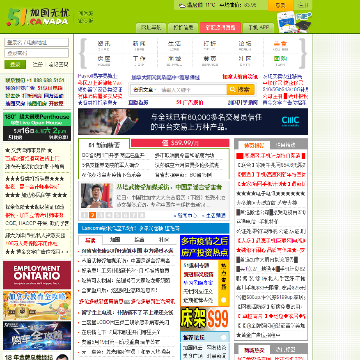Click the orange 搜索 search button
The height and width of the screenshot is (360, 360).
tap(241, 89)
